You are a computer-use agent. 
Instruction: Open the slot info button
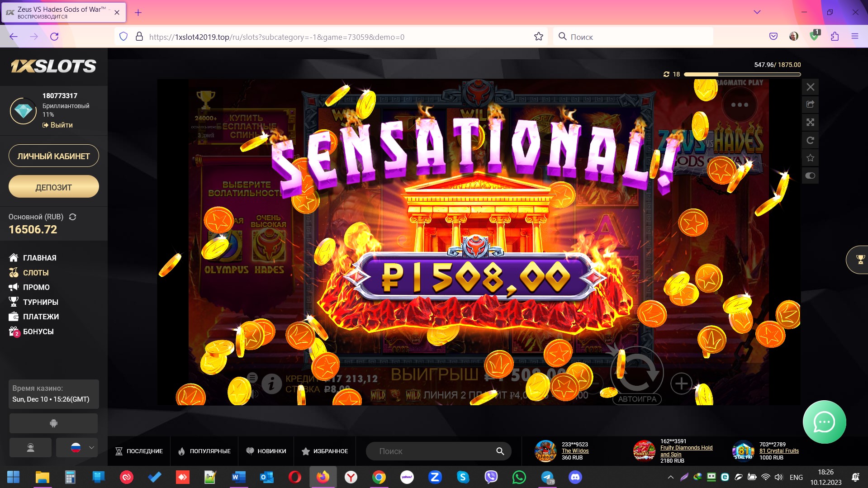click(x=271, y=384)
